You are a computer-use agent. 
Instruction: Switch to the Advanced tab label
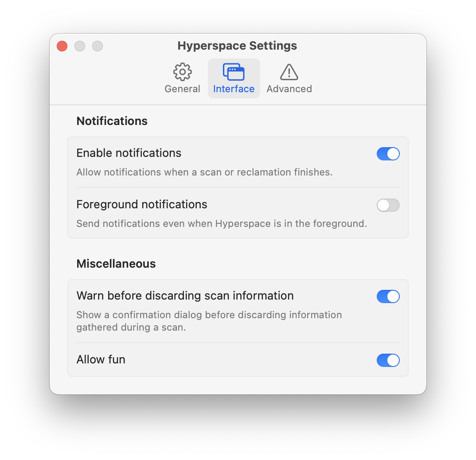[289, 89]
